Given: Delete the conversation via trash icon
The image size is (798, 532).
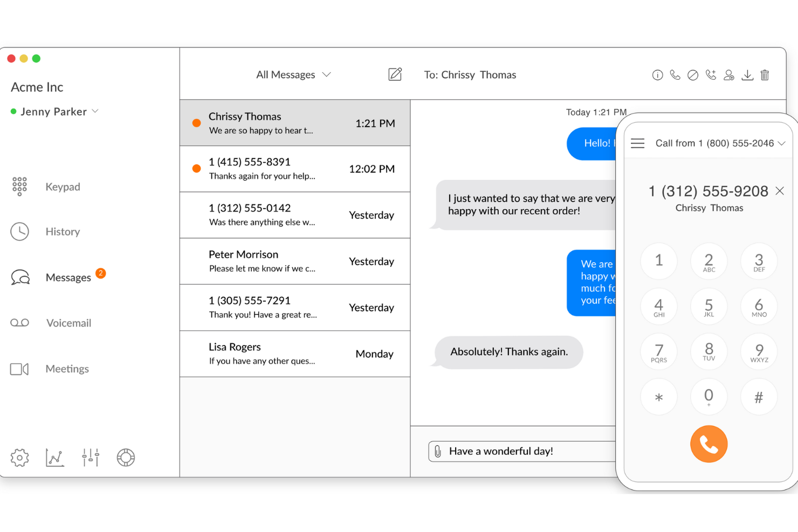Looking at the screenshot, I should [x=765, y=75].
